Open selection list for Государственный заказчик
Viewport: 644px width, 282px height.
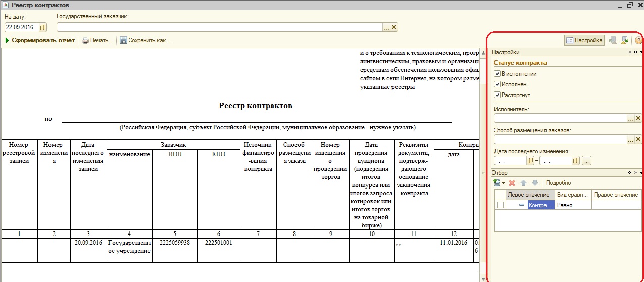386,27
